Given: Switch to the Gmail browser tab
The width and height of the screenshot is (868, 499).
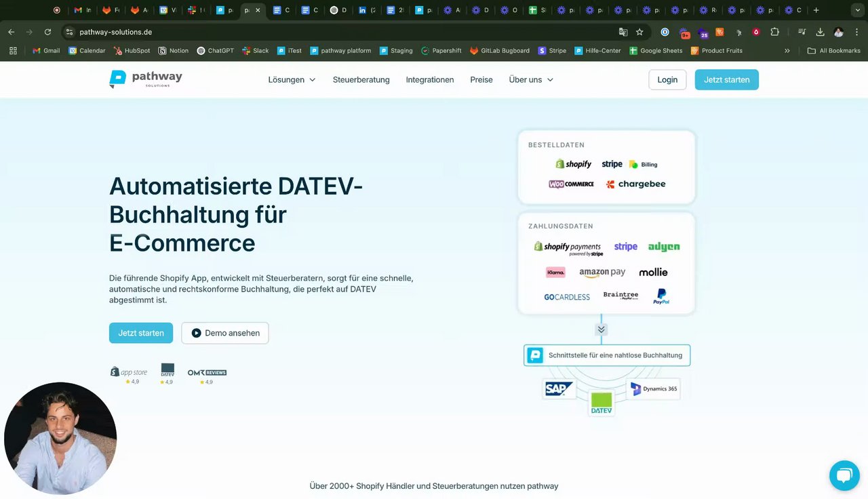Looking at the screenshot, I should pos(82,10).
